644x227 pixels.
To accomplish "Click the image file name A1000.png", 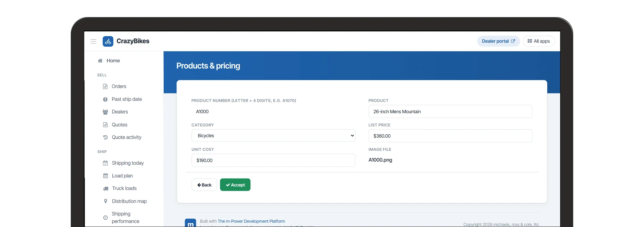I will 380,160.
